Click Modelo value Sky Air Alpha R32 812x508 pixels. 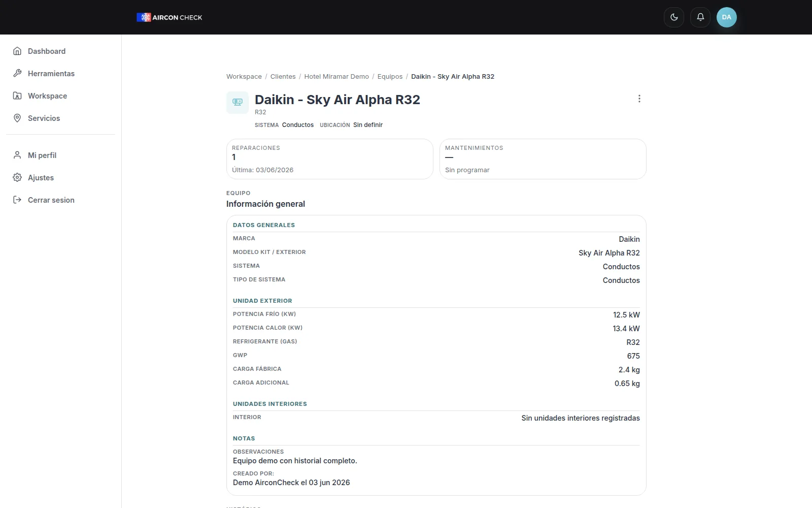pos(609,253)
